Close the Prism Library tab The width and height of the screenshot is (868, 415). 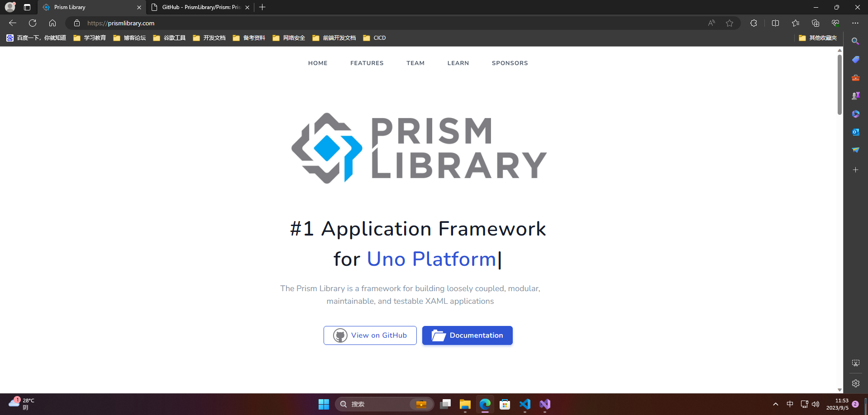139,7
